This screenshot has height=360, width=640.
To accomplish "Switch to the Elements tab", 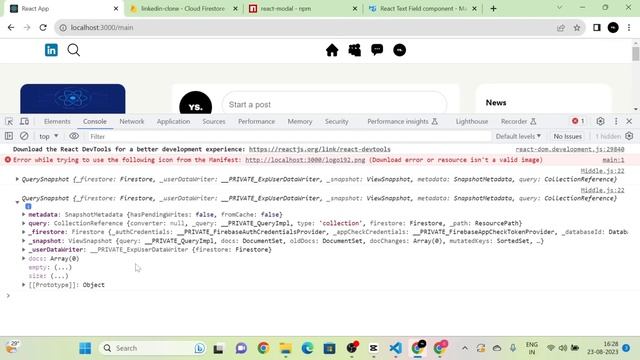I will [57, 122].
